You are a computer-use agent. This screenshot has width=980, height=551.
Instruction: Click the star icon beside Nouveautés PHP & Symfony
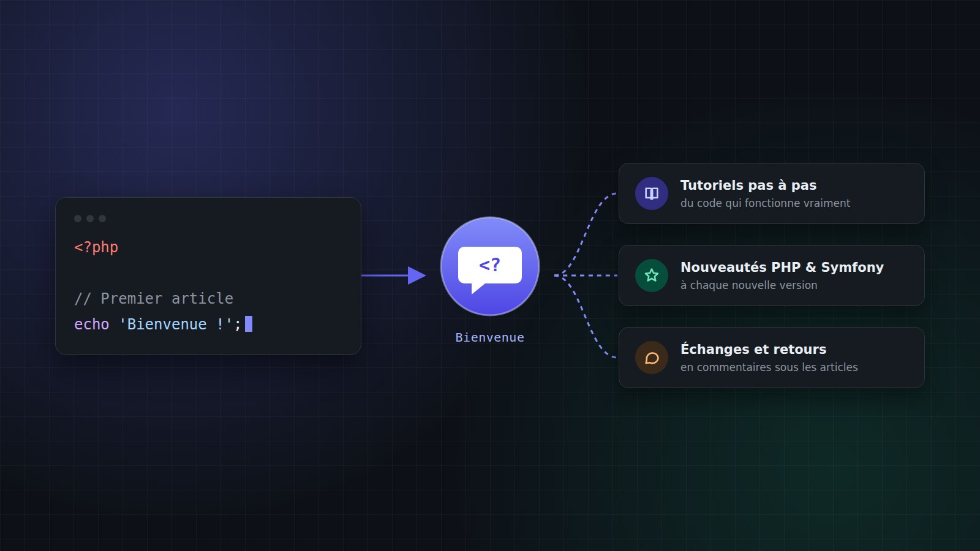(x=652, y=275)
